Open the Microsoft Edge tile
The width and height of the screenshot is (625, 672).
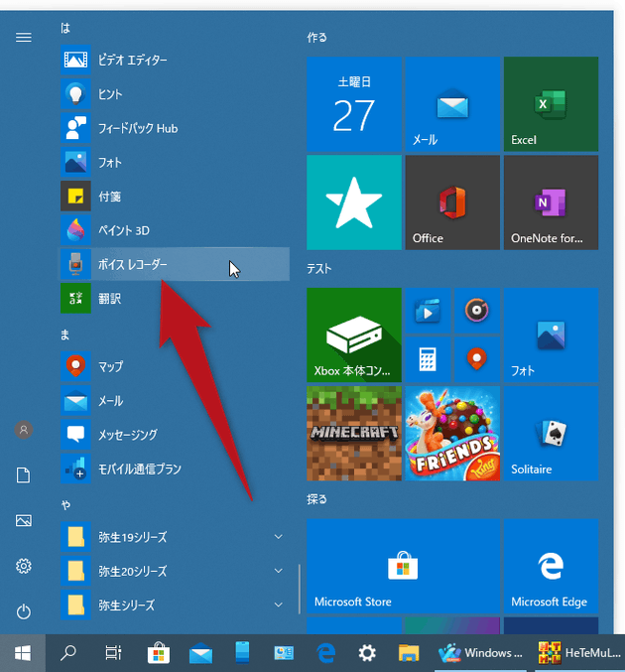point(551,566)
